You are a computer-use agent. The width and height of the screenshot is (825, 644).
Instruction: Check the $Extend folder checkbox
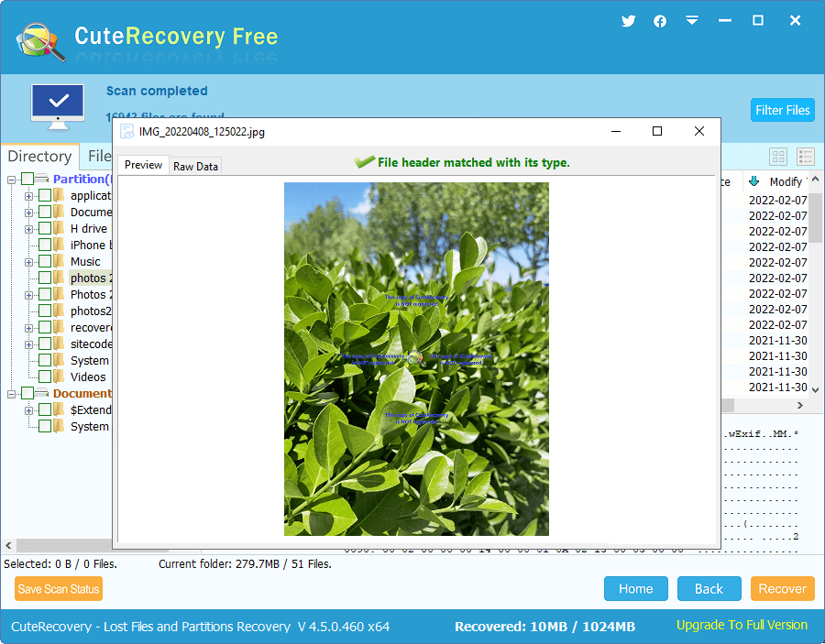45,409
